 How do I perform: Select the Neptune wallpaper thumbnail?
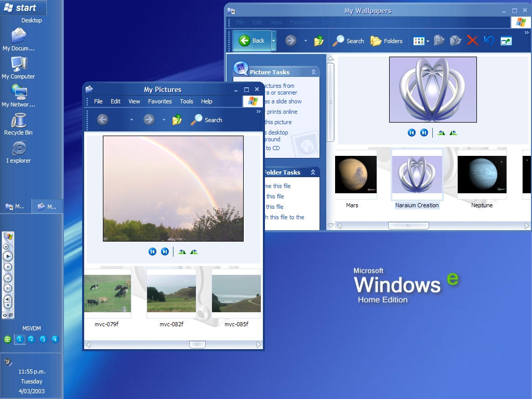point(482,175)
